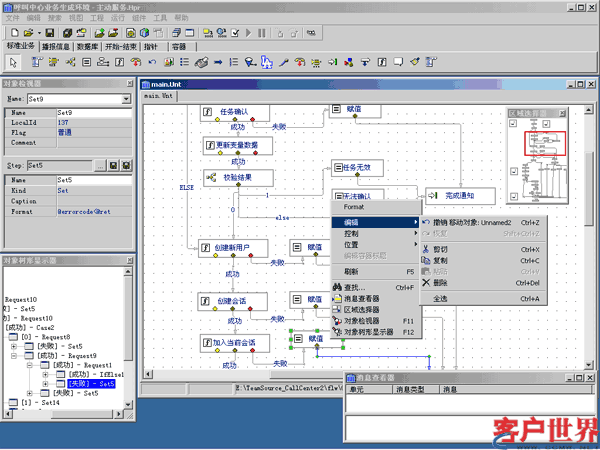
Task: Open the 工程 menu in menu bar
Action: [96, 18]
